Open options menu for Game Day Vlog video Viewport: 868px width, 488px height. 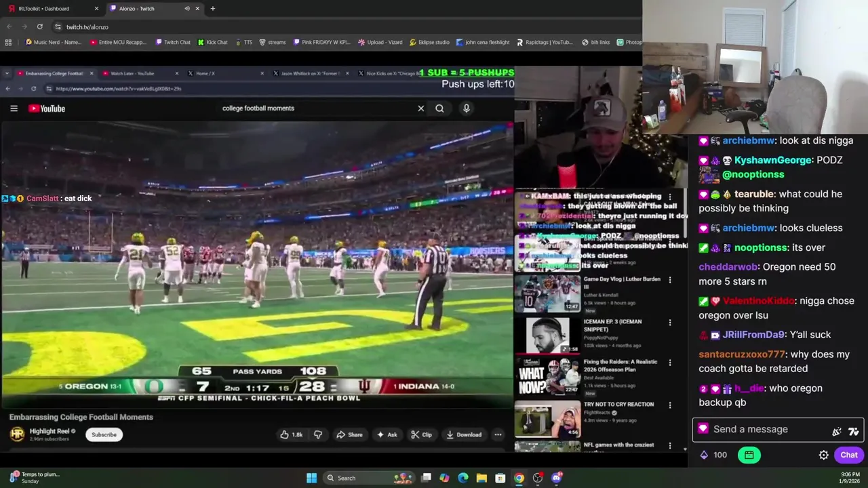(670, 280)
